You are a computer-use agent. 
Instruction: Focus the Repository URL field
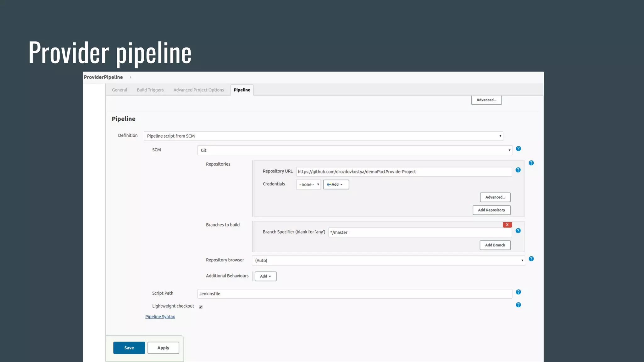click(x=404, y=172)
